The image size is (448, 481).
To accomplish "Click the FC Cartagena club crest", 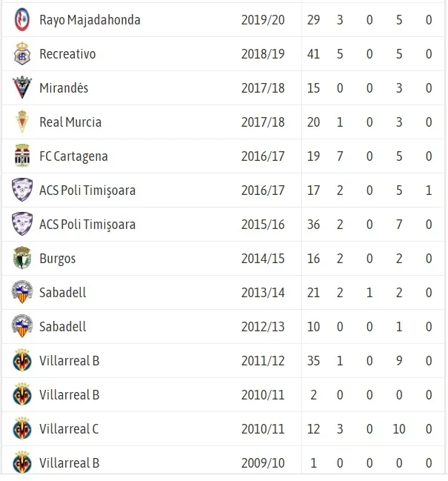I will (22, 156).
